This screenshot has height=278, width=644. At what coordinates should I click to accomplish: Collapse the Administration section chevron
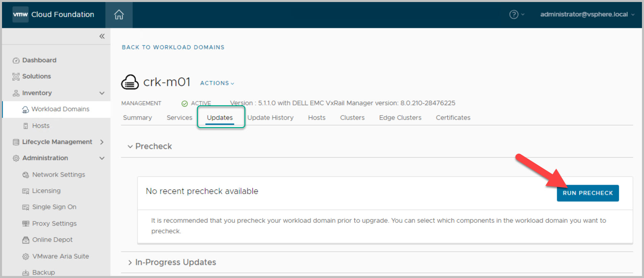102,158
